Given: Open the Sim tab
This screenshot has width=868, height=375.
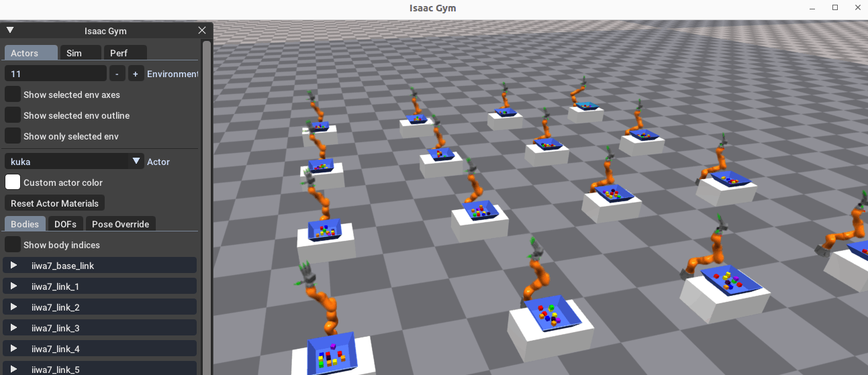Looking at the screenshot, I should 81,53.
